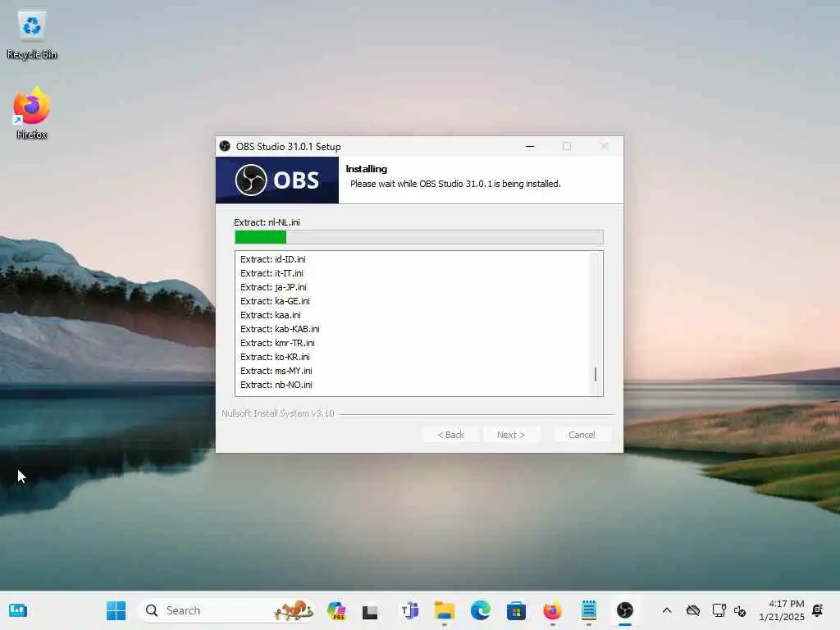Open the notifications bell icon

click(x=818, y=610)
